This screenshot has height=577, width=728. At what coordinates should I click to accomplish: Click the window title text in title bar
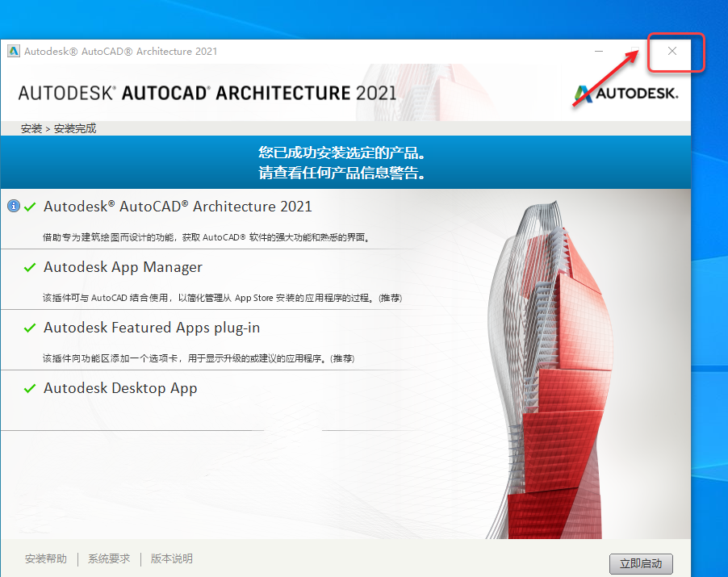(121, 51)
